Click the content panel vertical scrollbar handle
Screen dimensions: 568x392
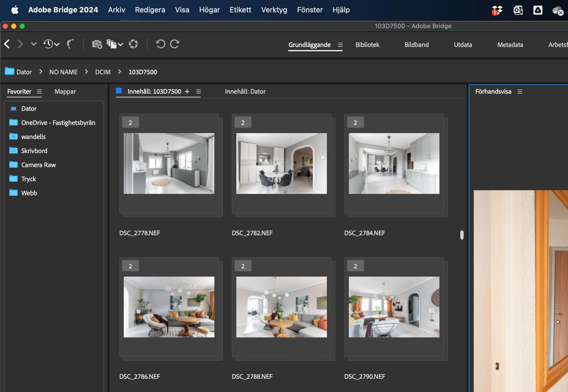click(462, 235)
